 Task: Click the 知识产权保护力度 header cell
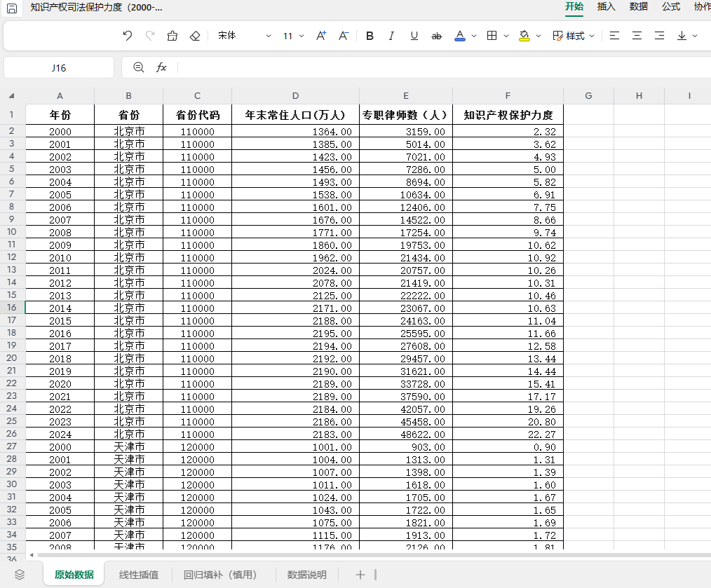tap(508, 115)
